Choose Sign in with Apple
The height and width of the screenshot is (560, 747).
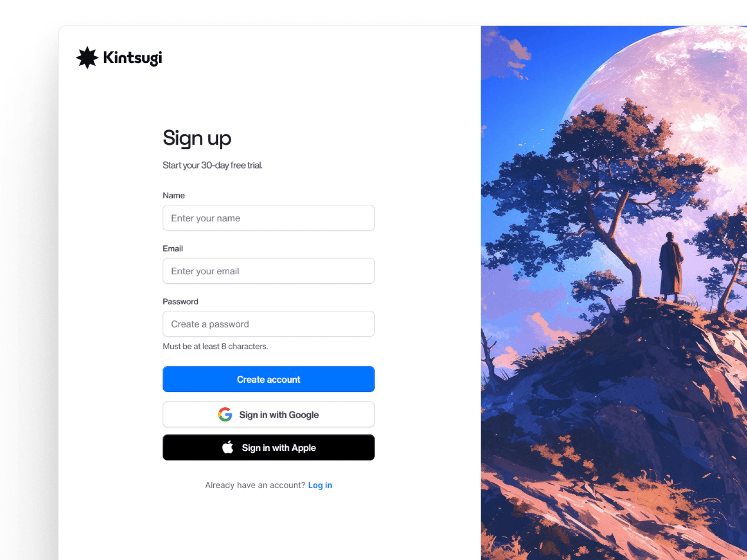click(268, 447)
